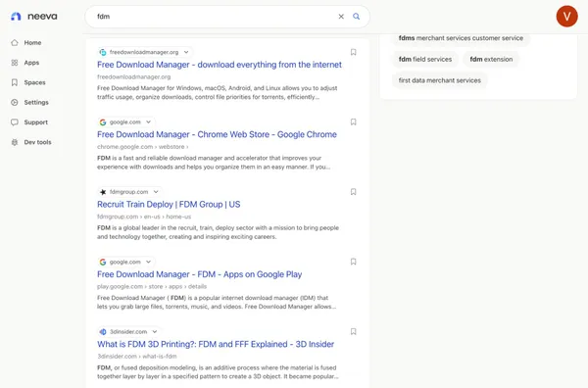Click the Settings gear icon
Screen dimensions: 588x388
[15, 102]
